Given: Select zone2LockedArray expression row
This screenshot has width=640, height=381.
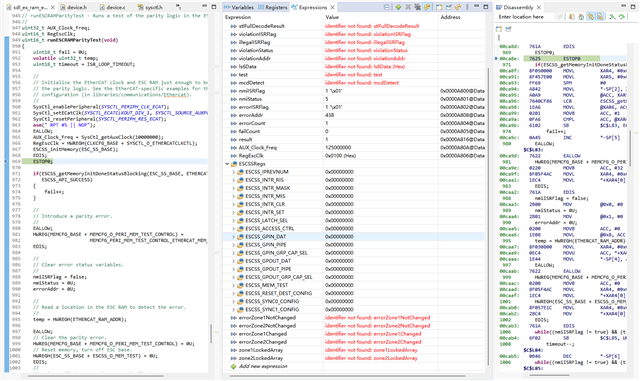Looking at the screenshot, I should click(354, 358).
